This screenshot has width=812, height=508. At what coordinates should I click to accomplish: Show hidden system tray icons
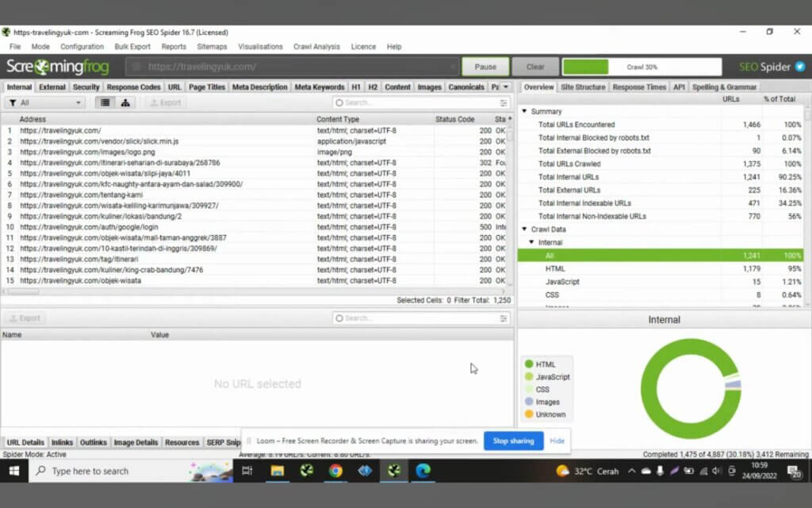pos(631,471)
